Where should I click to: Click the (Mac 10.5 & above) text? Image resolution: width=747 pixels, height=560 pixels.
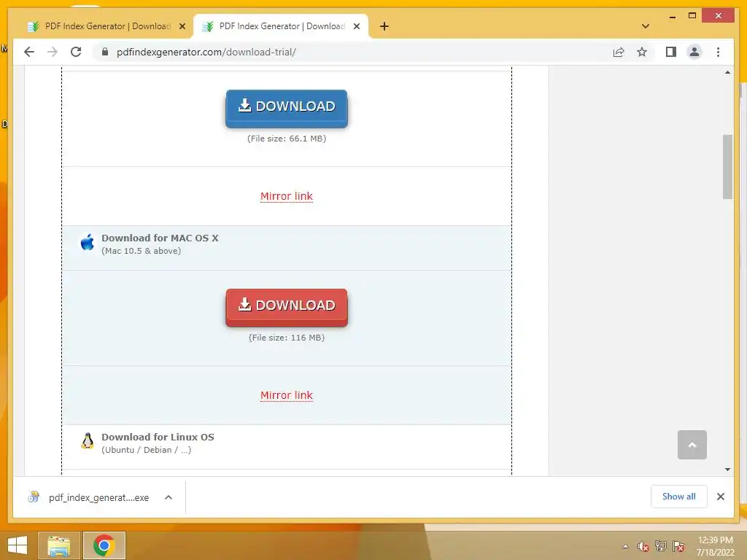tap(141, 251)
